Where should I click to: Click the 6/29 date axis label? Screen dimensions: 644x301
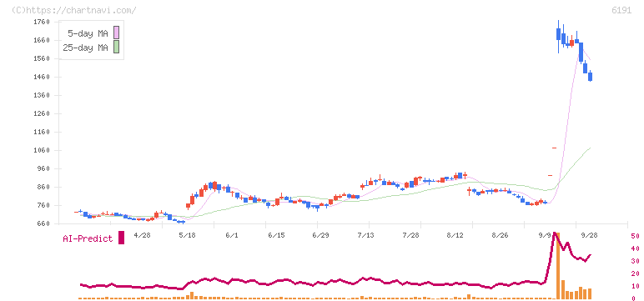[321, 235]
